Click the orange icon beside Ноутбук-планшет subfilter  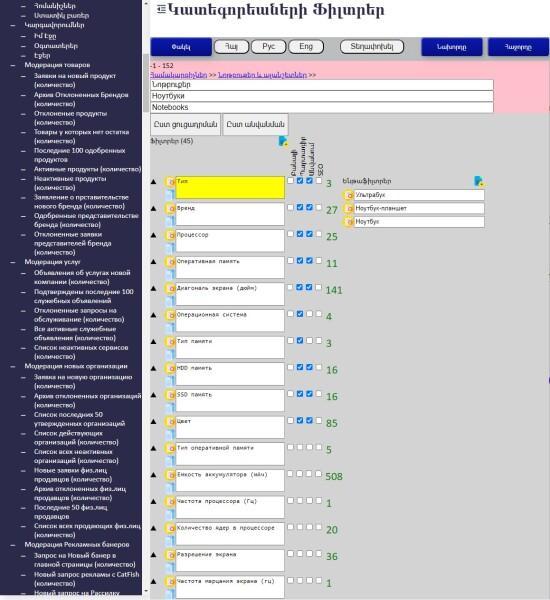[348, 209]
